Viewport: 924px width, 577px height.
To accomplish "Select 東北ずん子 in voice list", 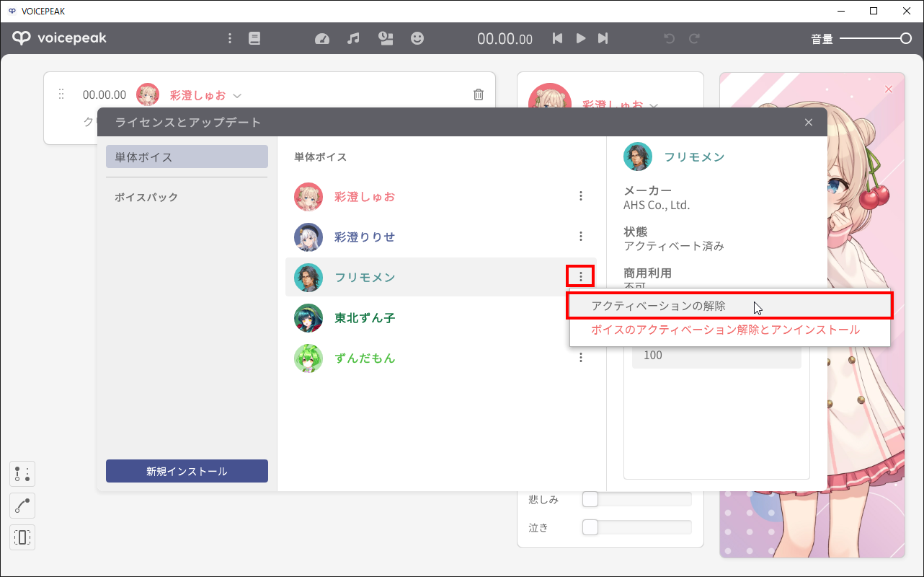I will (x=441, y=317).
